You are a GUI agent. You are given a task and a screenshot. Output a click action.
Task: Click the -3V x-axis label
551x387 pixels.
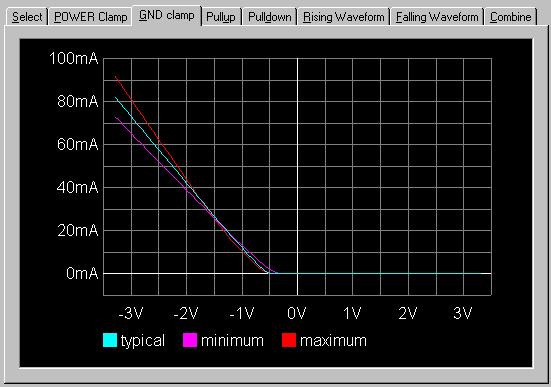point(131,313)
